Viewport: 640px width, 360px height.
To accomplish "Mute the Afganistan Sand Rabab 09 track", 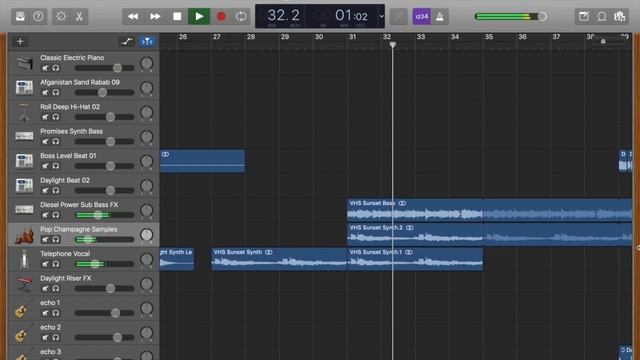I will pyautogui.click(x=45, y=93).
